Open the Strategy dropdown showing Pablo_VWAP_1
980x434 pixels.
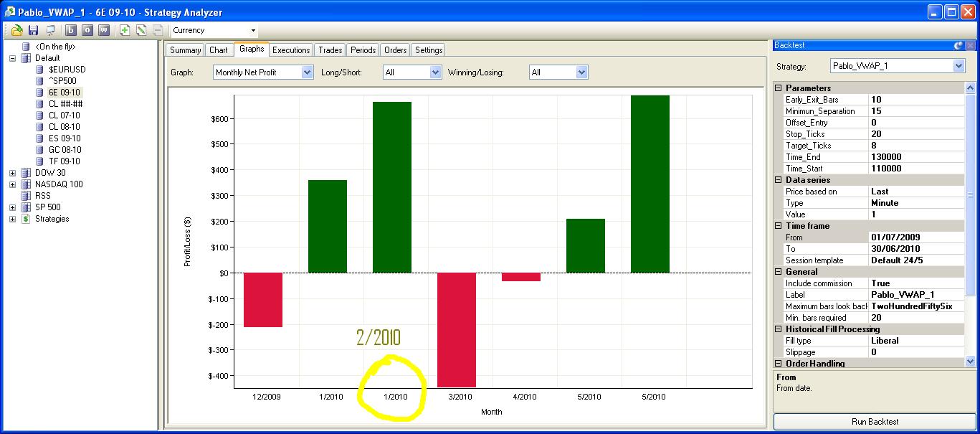(959, 66)
